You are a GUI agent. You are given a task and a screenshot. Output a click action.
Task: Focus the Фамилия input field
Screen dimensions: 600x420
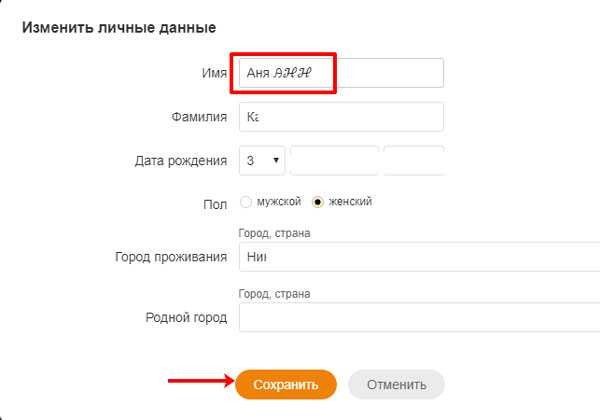point(341,117)
